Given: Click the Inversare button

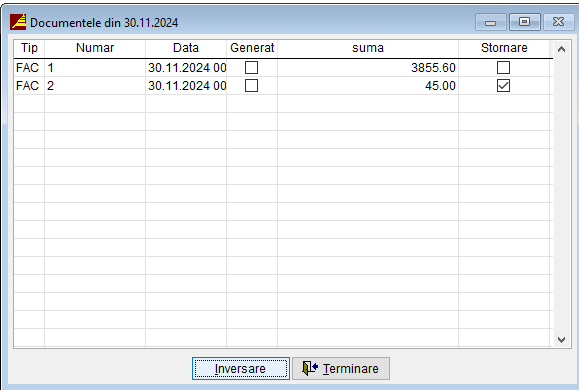Looking at the screenshot, I should tap(241, 368).
